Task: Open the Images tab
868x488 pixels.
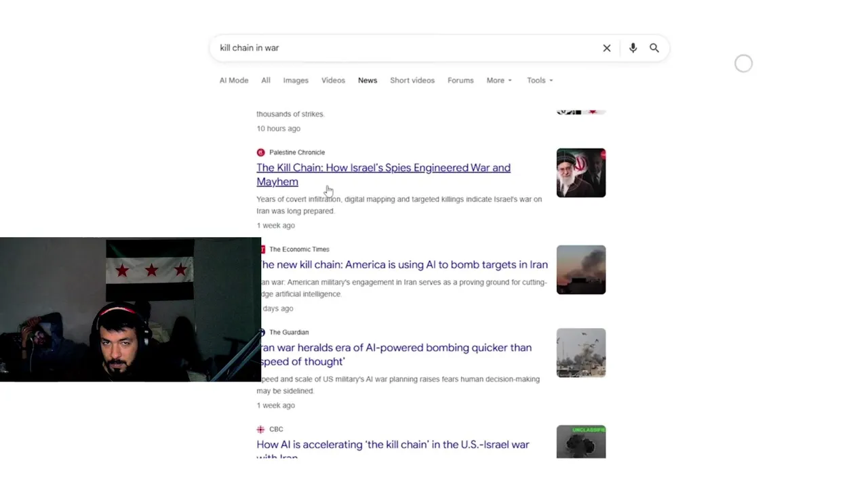Action: click(x=296, y=80)
